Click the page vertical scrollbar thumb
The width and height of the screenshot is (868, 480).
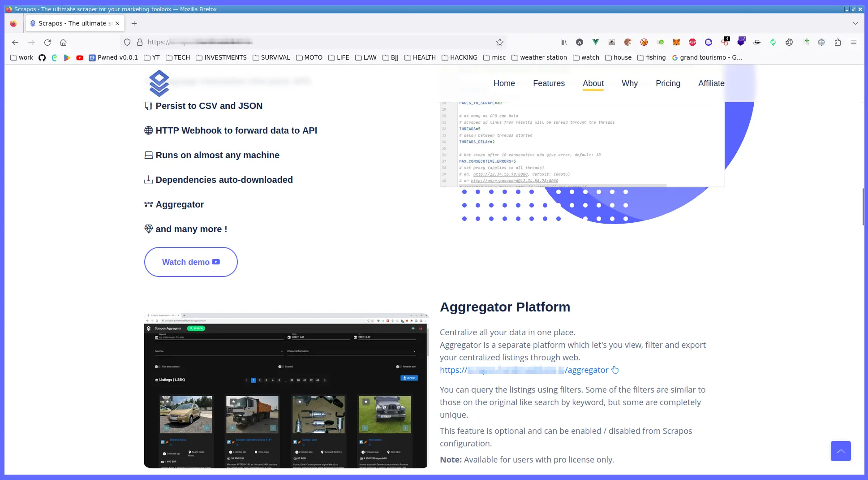[863, 207]
